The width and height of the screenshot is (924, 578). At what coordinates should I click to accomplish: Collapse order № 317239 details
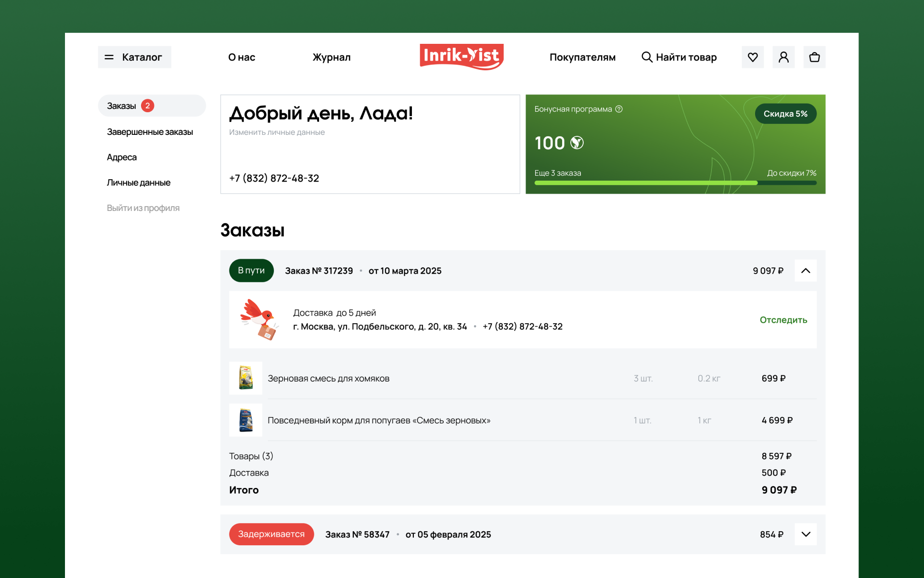coord(805,271)
